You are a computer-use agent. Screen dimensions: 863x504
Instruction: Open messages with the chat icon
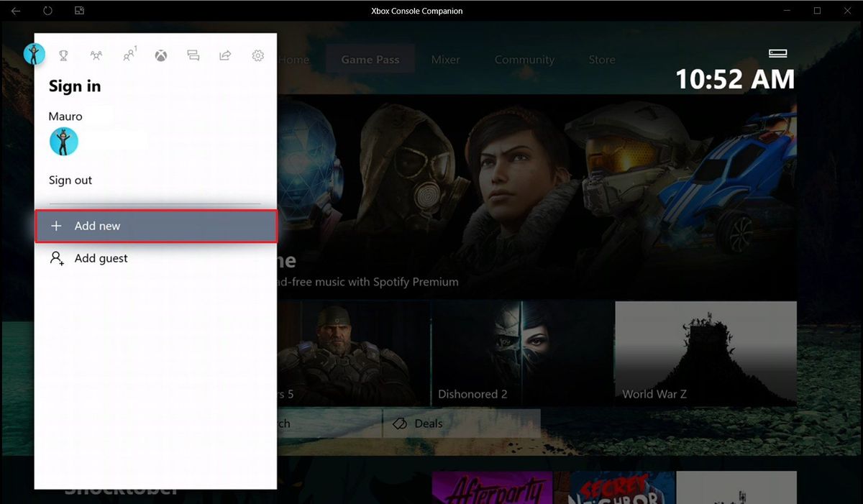[193, 55]
